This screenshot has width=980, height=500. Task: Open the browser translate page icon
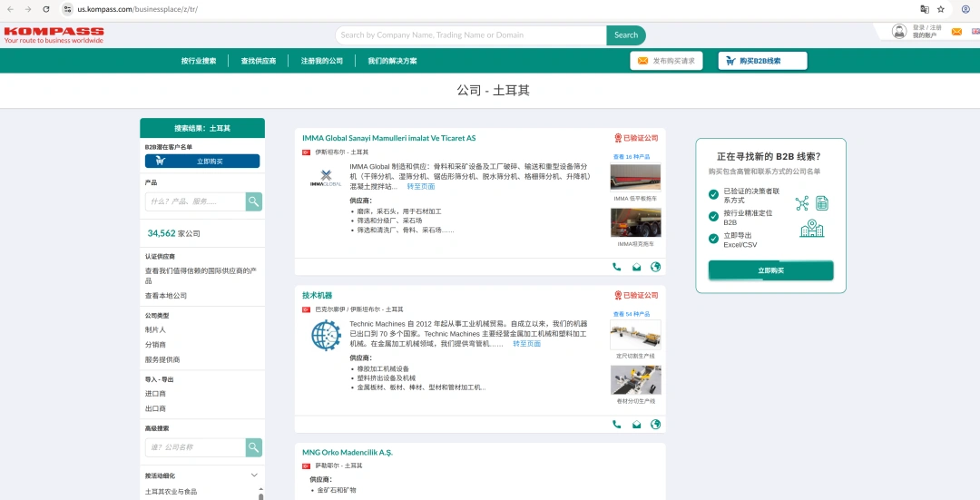pyautogui.click(x=925, y=9)
